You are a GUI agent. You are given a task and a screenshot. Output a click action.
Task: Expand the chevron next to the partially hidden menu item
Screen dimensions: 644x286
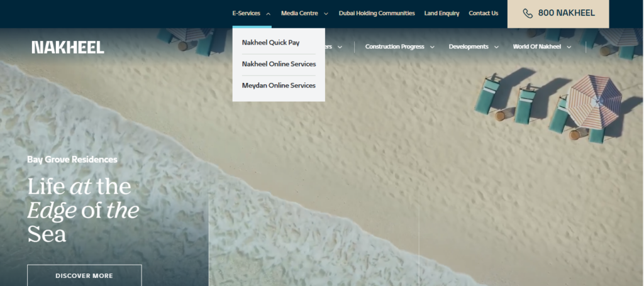340,47
